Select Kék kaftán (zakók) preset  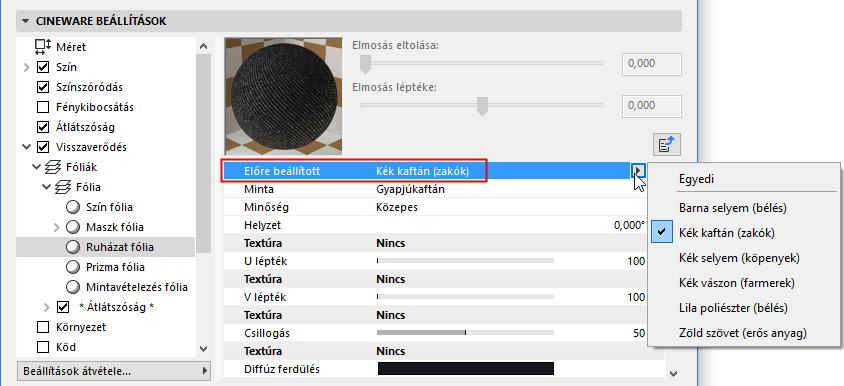(x=743, y=233)
